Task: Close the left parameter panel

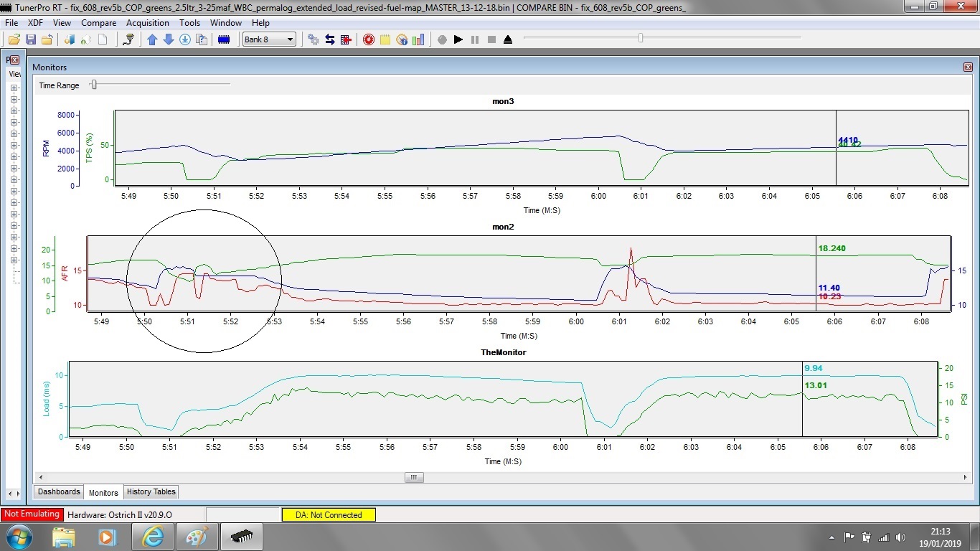Action: tap(15, 60)
